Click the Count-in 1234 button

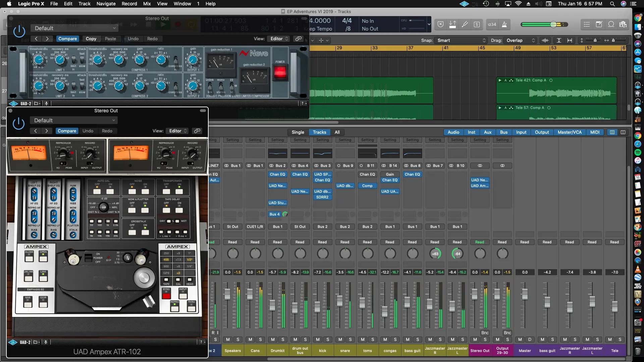point(492,24)
